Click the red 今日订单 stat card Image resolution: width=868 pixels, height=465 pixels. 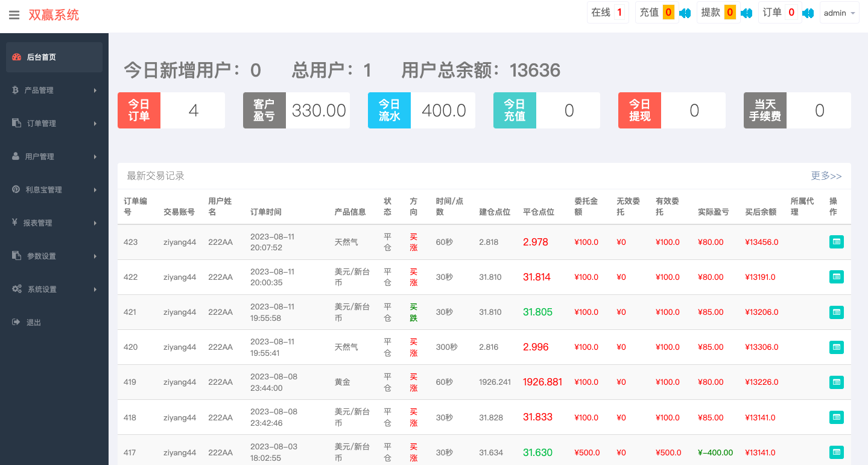coord(139,110)
